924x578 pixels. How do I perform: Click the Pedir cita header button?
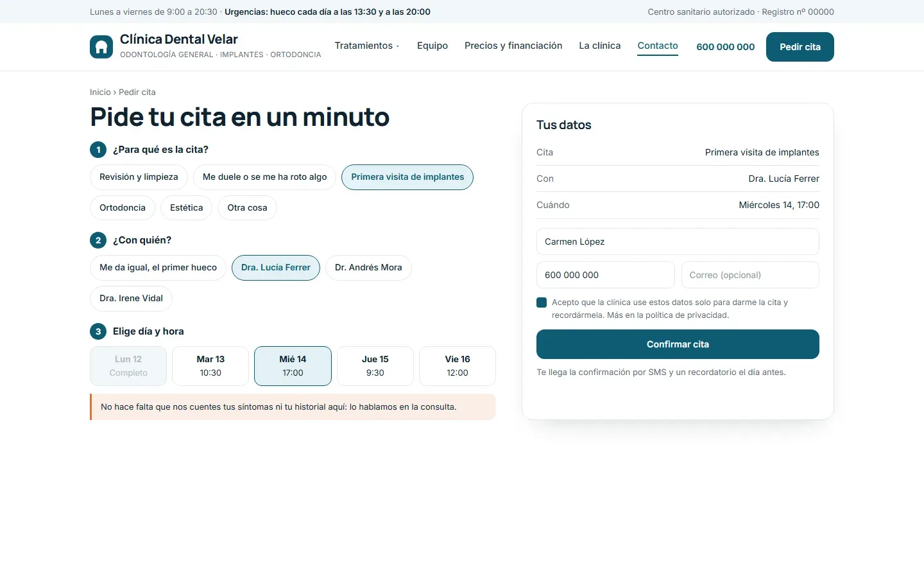click(800, 47)
